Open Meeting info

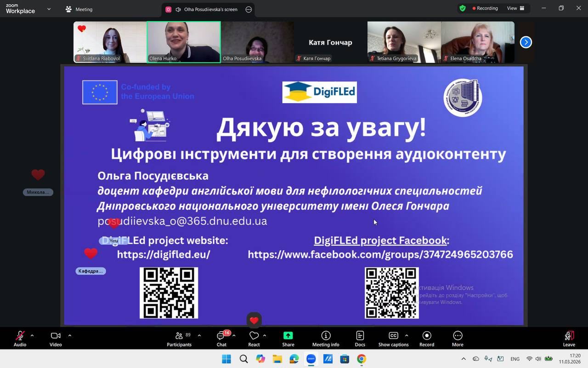(326, 339)
